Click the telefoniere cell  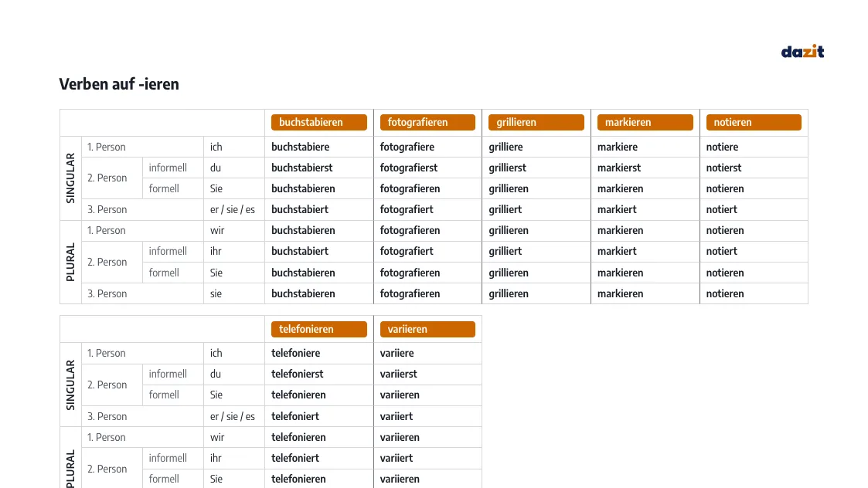[319, 353]
